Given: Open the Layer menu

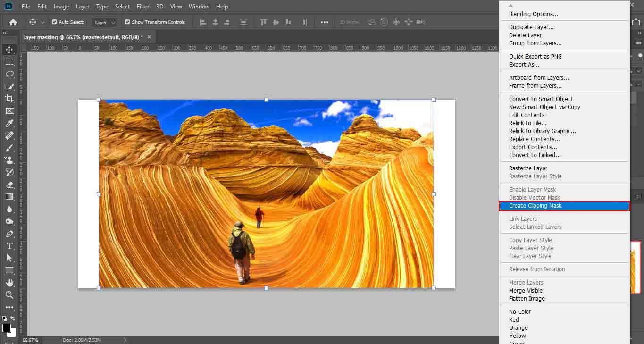Looking at the screenshot, I should click(83, 7).
